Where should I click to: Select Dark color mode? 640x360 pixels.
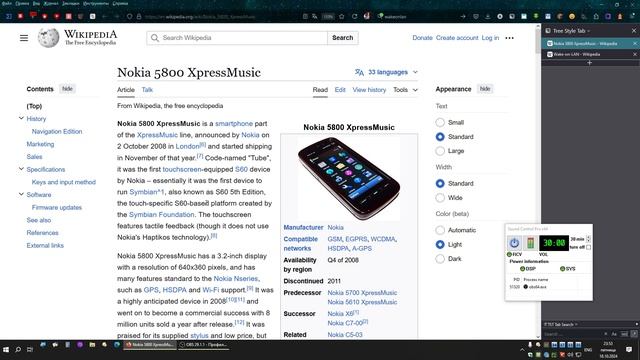pyautogui.click(x=440, y=259)
